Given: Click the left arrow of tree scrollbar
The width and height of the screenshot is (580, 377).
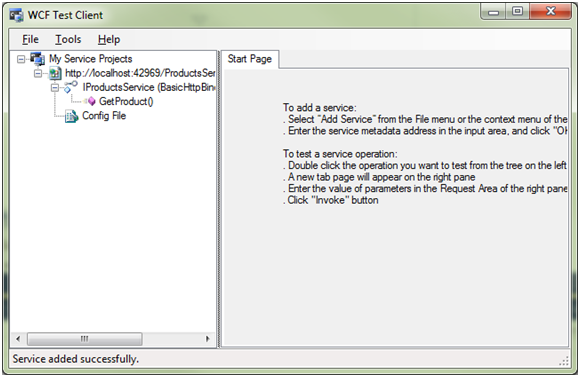Looking at the screenshot, I should click(x=18, y=339).
